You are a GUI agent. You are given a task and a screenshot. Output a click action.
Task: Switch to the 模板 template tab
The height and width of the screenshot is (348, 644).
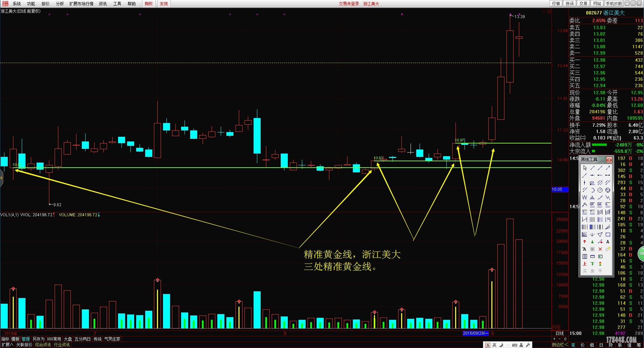tap(15, 339)
